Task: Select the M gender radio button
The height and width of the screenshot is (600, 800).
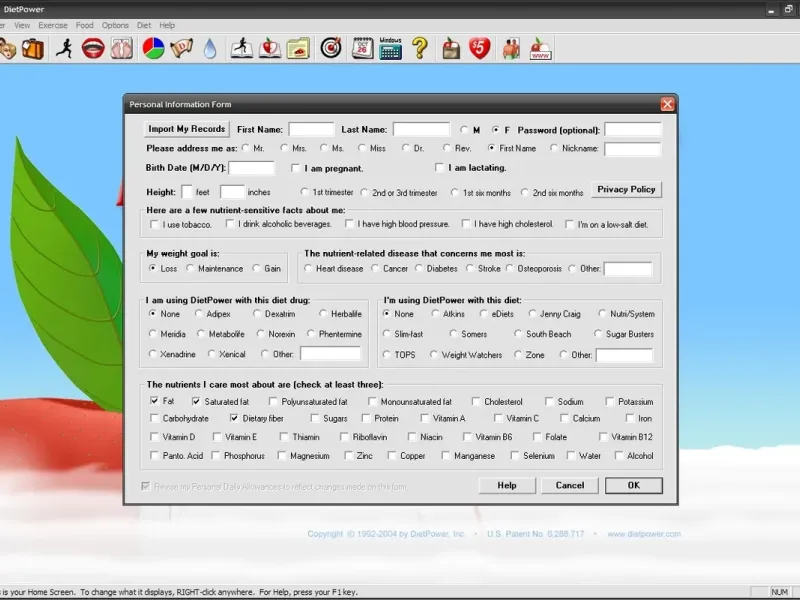Action: (x=463, y=130)
